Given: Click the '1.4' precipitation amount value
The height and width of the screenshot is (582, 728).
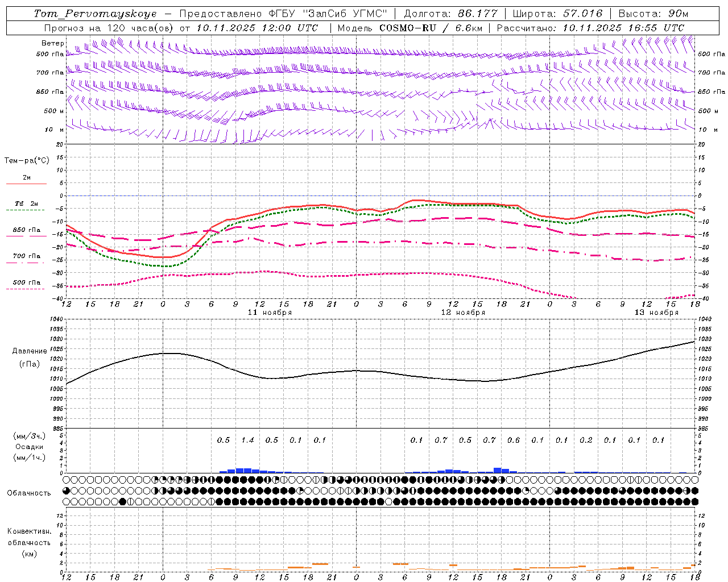Looking at the screenshot, I should click(247, 440).
